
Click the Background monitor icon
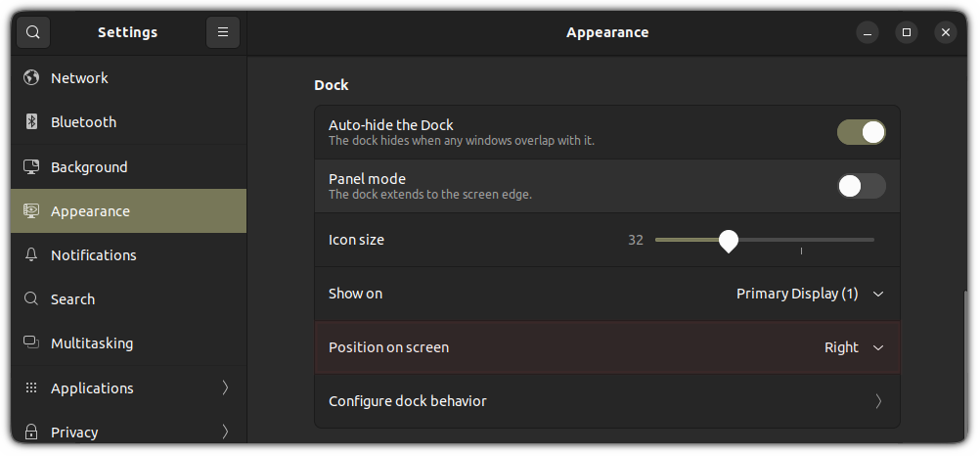coord(31,167)
